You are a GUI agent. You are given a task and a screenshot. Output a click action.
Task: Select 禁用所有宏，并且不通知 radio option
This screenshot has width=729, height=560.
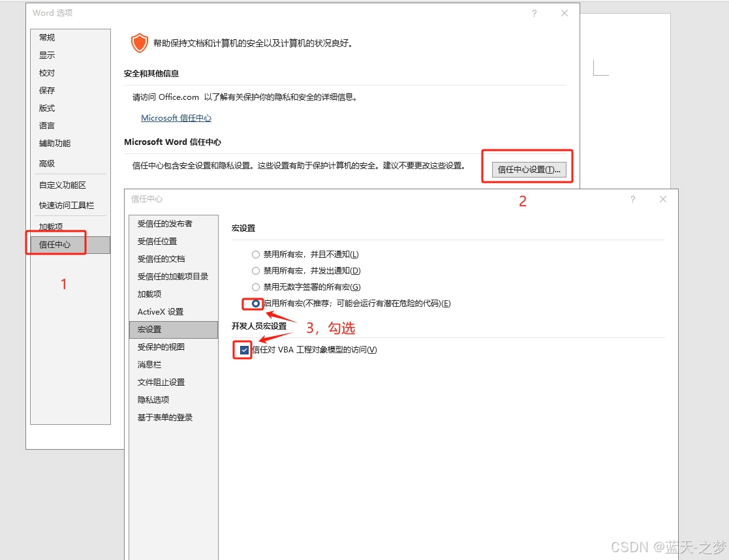click(x=256, y=255)
